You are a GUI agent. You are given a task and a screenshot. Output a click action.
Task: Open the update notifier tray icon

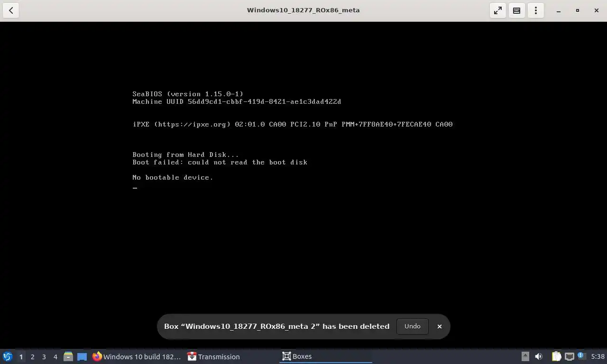click(581, 356)
